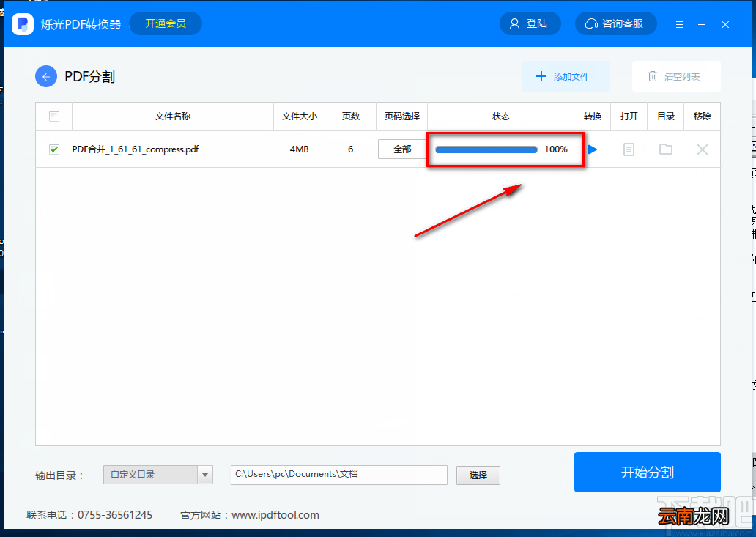
Task: Contact support via 咨询客服
Action: [615, 23]
